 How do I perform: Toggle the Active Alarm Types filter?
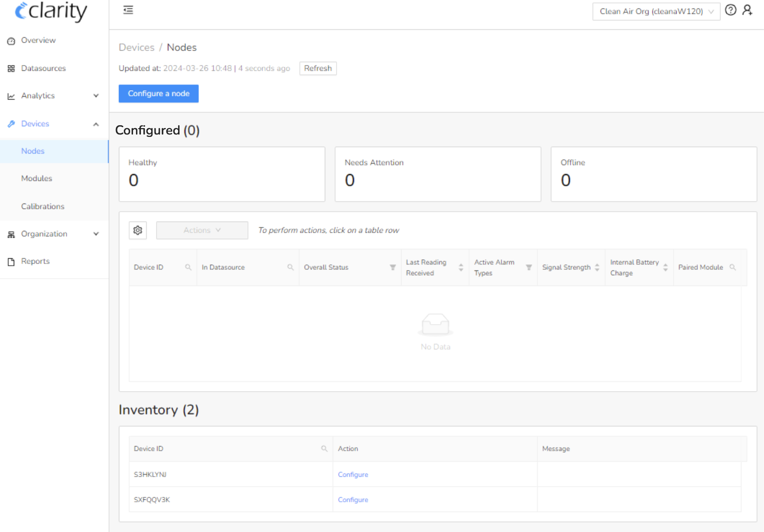click(x=529, y=267)
